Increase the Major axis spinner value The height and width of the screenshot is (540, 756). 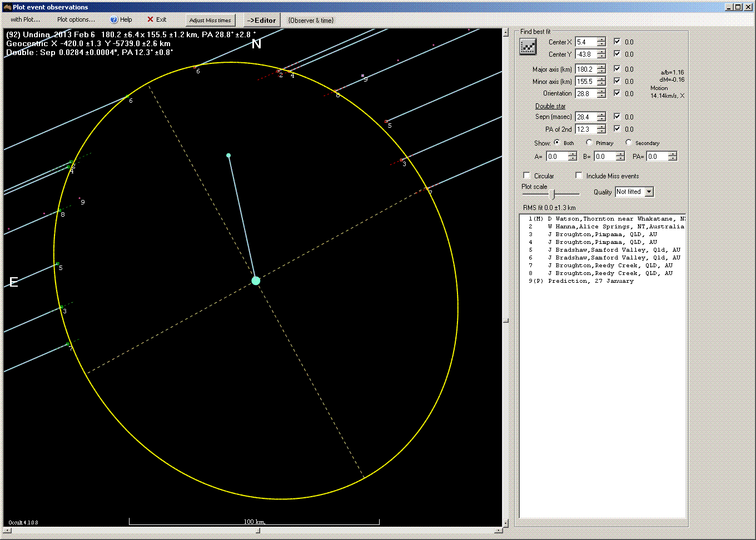(x=601, y=67)
